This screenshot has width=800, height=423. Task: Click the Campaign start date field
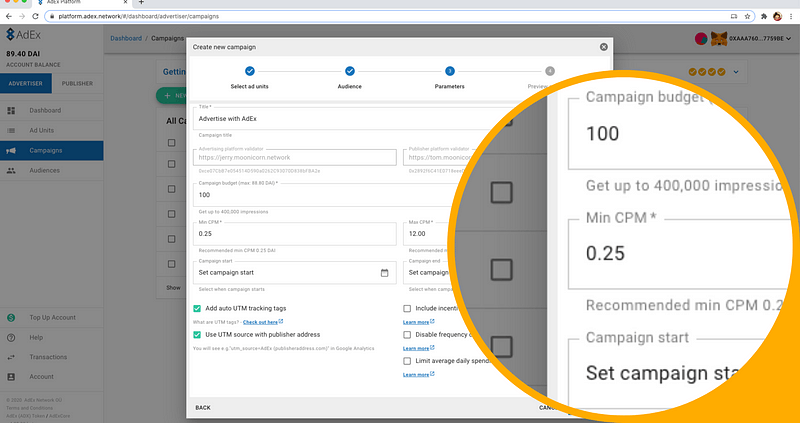pos(294,272)
